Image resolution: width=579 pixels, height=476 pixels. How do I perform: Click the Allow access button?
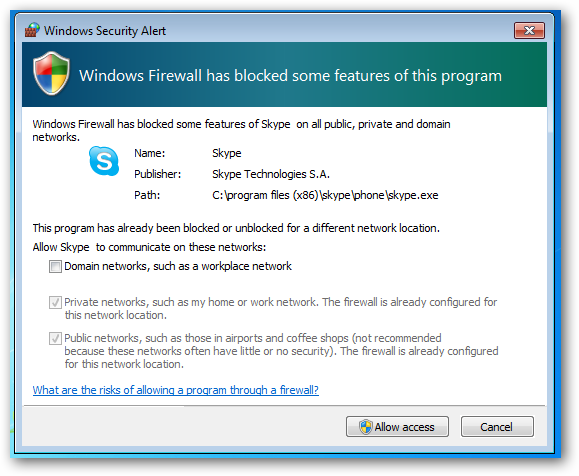(x=397, y=427)
